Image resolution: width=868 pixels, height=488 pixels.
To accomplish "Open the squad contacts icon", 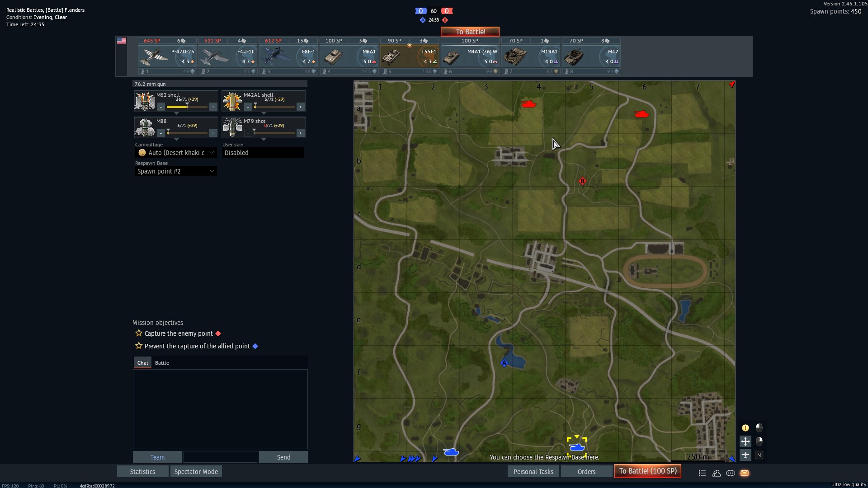I will pyautogui.click(x=717, y=473).
